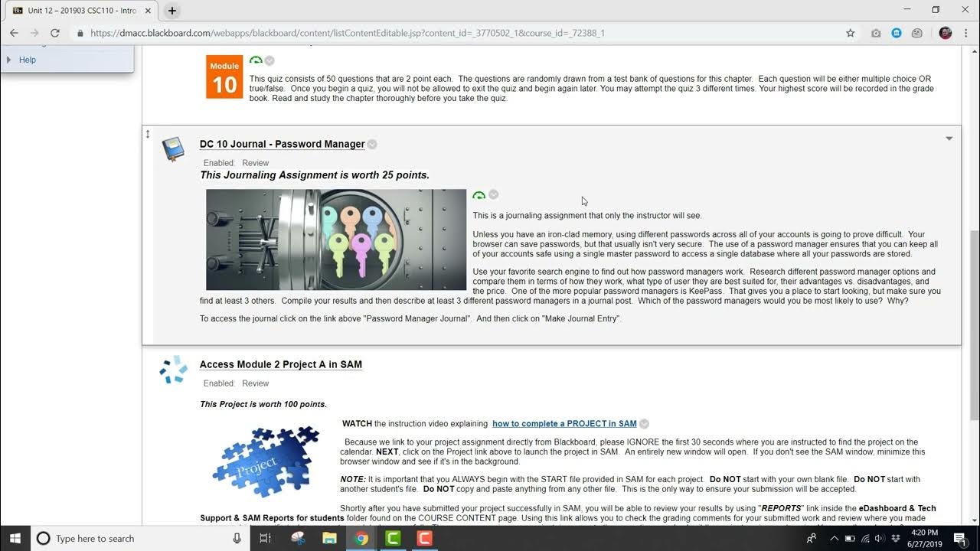The image size is (980, 551).
Task: Open Chrome's three-dot menu
Action: (965, 33)
